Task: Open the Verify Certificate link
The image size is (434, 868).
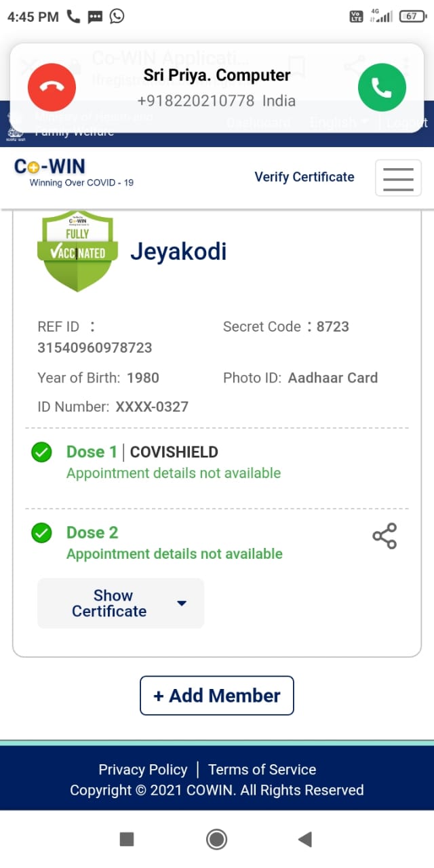Action: pyautogui.click(x=304, y=177)
